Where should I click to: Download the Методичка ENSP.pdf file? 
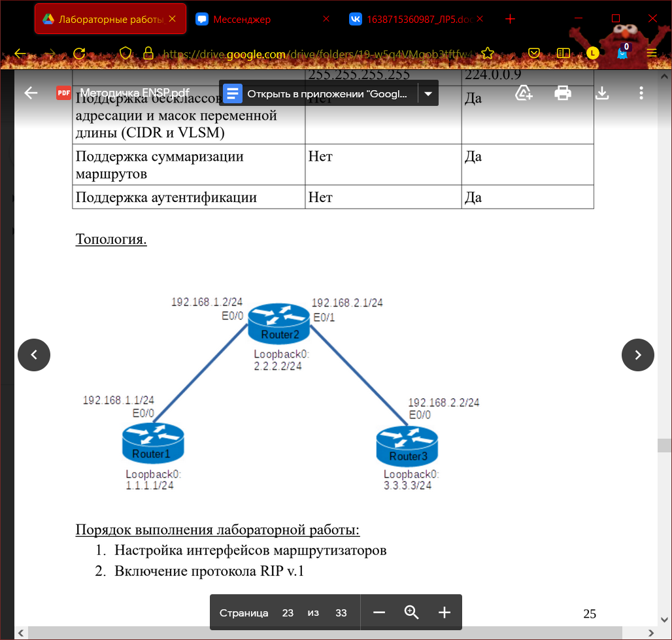(602, 93)
